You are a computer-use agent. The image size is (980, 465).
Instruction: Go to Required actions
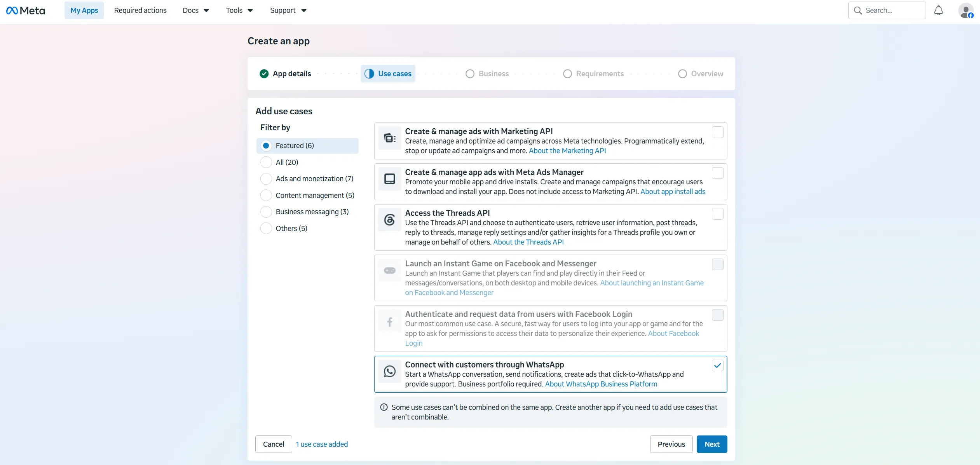[x=140, y=10]
